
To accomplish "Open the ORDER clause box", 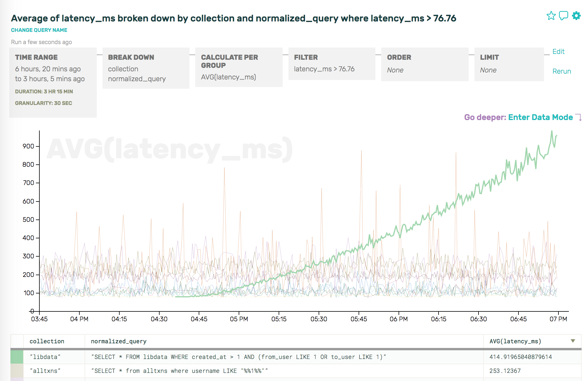I will [425, 64].
